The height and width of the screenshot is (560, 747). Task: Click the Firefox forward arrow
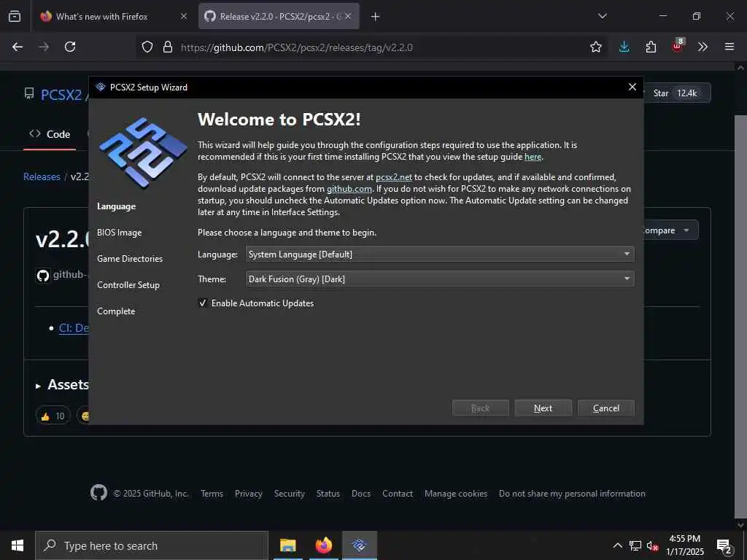[44, 47]
